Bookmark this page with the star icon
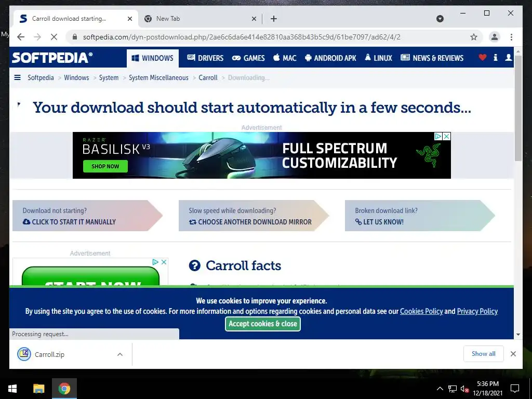532x399 pixels. pyautogui.click(x=474, y=37)
